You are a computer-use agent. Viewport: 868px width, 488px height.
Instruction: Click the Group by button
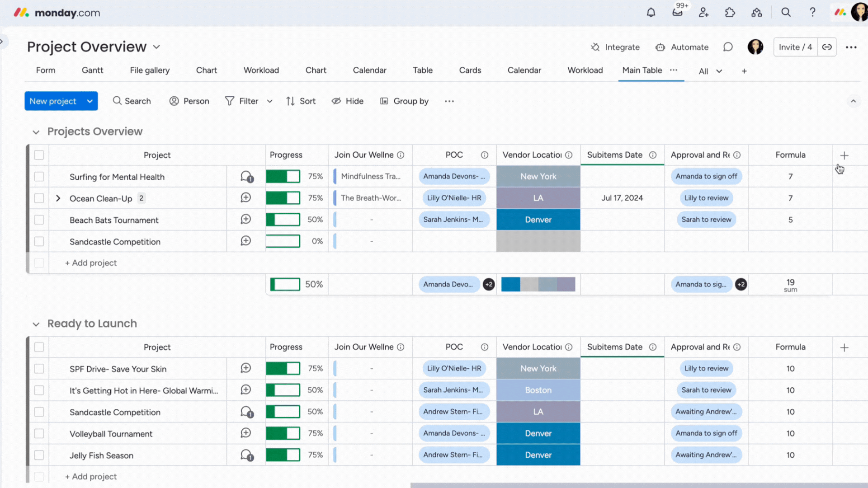404,101
